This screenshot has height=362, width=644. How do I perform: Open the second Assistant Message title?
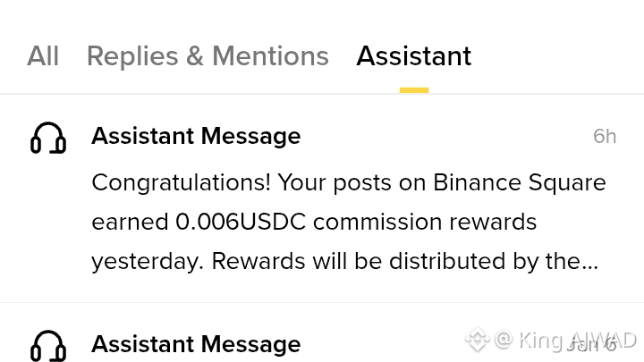pos(196,344)
